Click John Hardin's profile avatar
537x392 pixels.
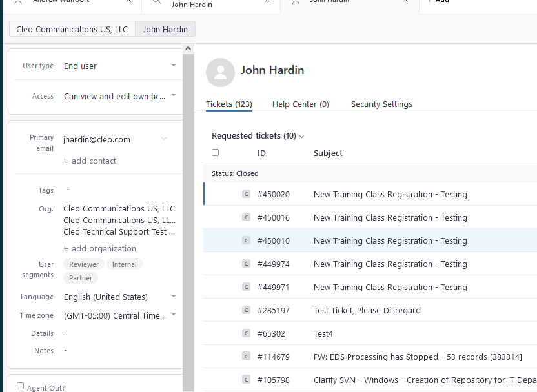[x=220, y=72]
